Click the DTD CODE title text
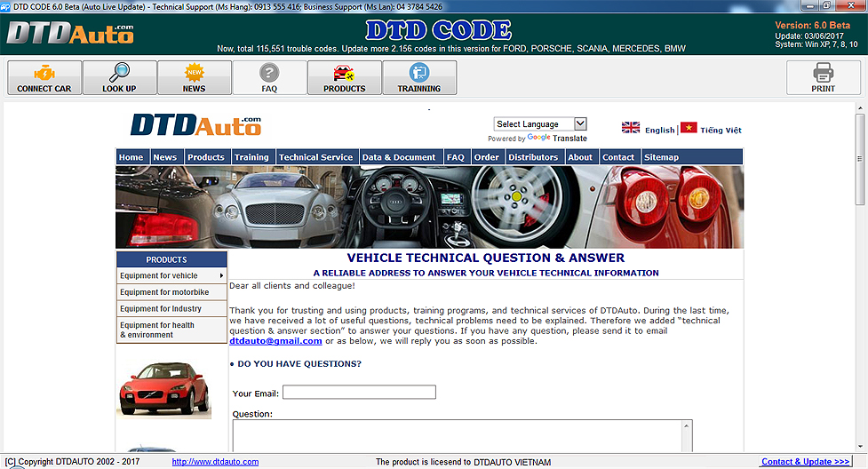Viewport: 868px width, 469px height. pos(438,30)
